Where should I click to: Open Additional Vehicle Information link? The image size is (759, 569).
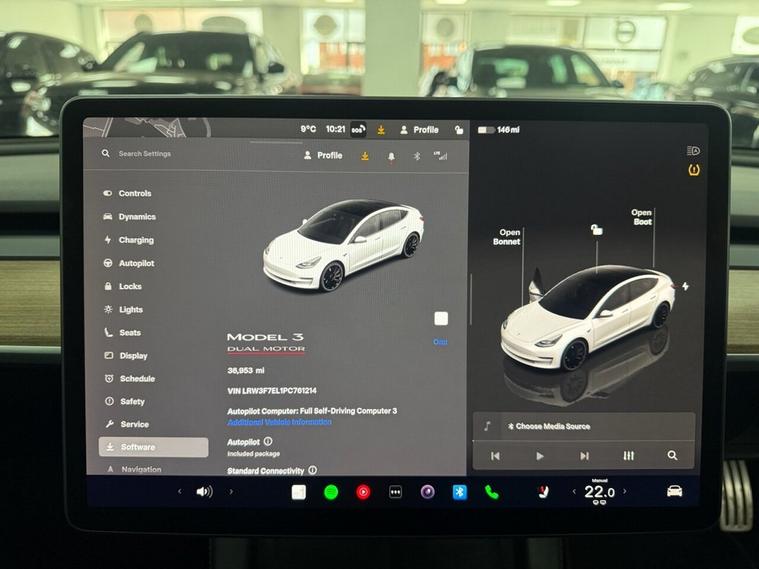pos(279,422)
